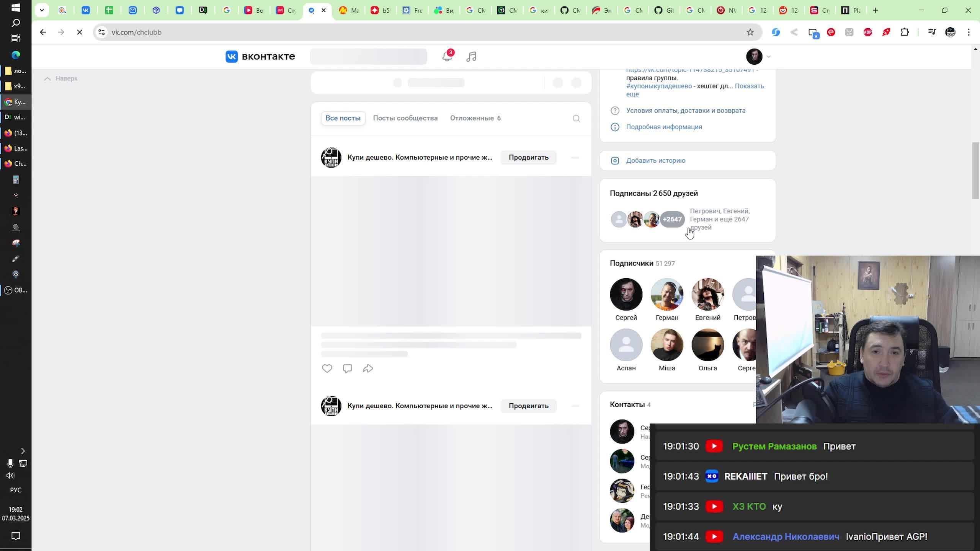Open VK notifications bell
980x551 pixels.
tap(447, 57)
